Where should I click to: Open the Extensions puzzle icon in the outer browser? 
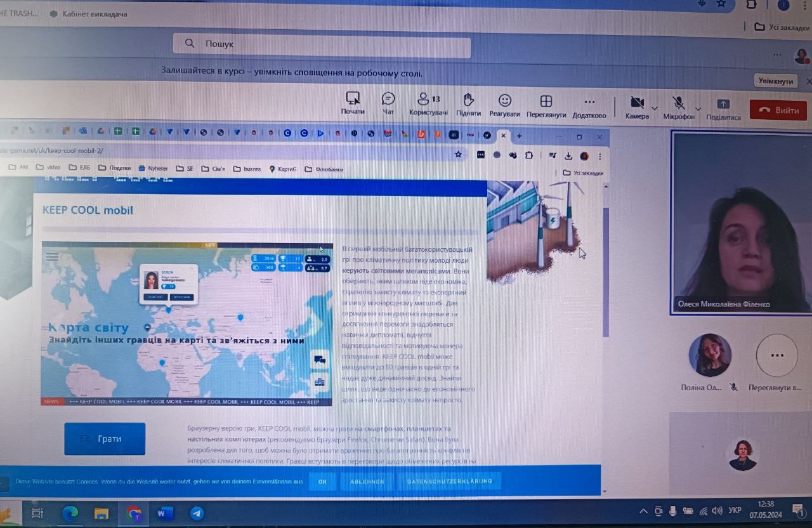tap(752, 4)
